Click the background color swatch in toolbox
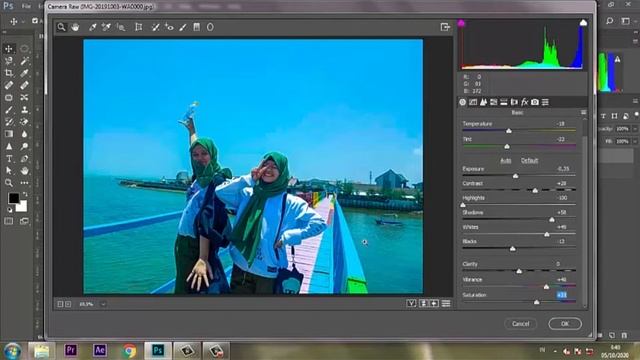The image size is (640, 360). click(x=22, y=207)
